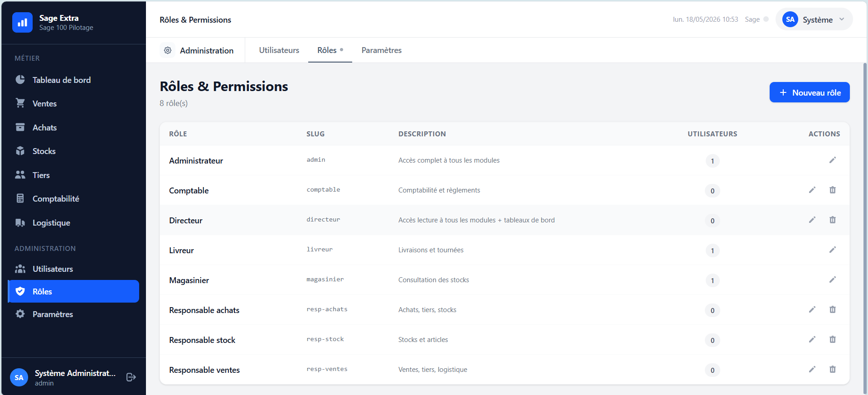Click the Magasinier role name
Image resolution: width=868 pixels, height=395 pixels.
[189, 280]
